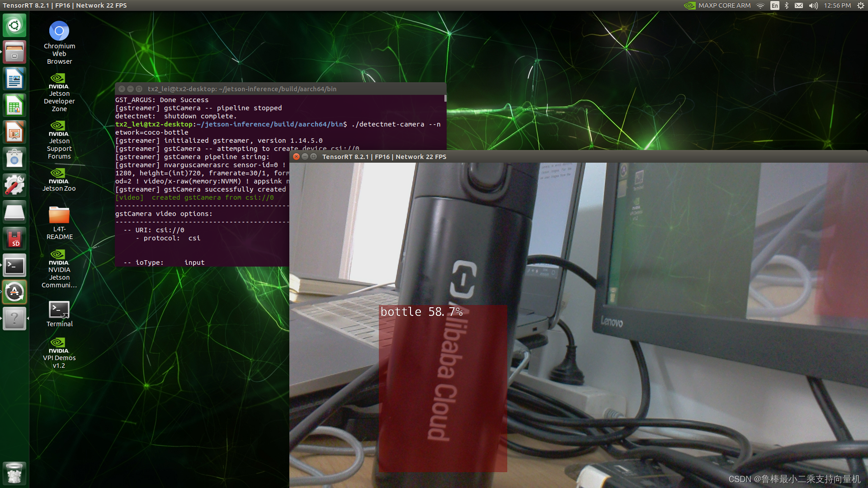Viewport: 868px width, 488px height.
Task: Click terminal text 'gstCamera video options:'
Action: click(x=164, y=214)
